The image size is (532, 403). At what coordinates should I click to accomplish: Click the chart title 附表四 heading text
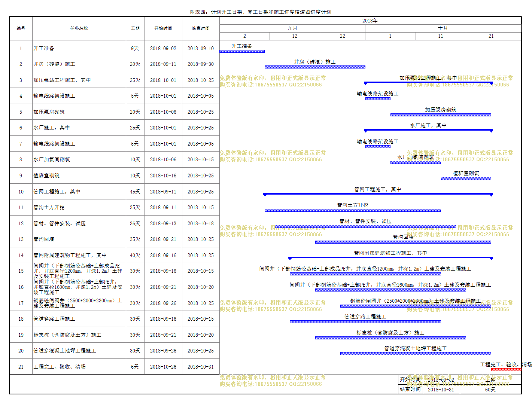(261, 12)
